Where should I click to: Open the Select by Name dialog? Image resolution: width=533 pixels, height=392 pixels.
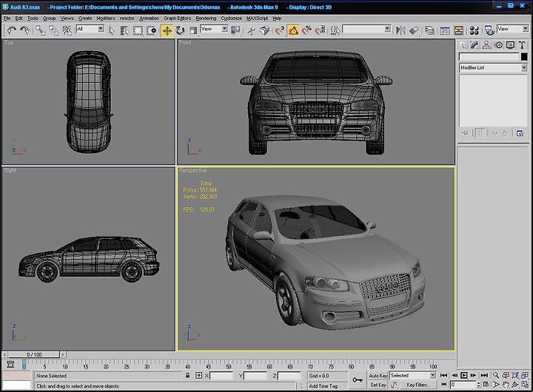[x=125, y=31]
